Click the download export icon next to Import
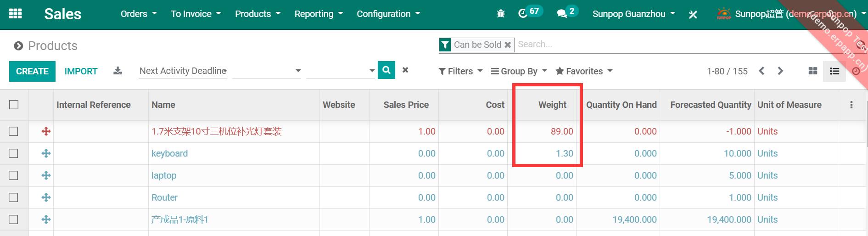This screenshot has height=236, width=868. 118,71
